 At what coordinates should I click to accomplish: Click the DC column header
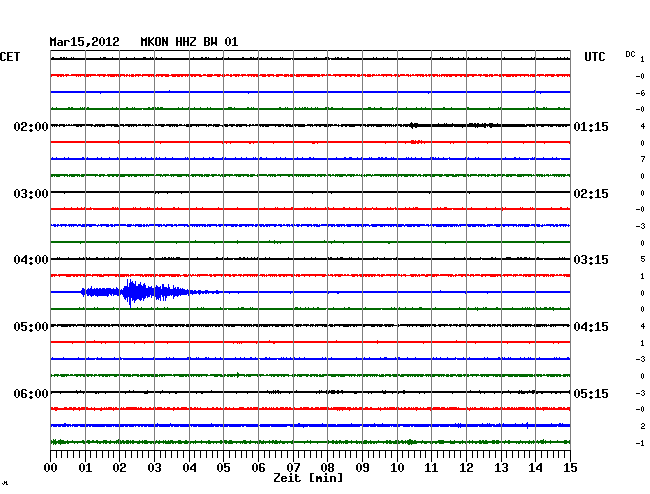630,54
